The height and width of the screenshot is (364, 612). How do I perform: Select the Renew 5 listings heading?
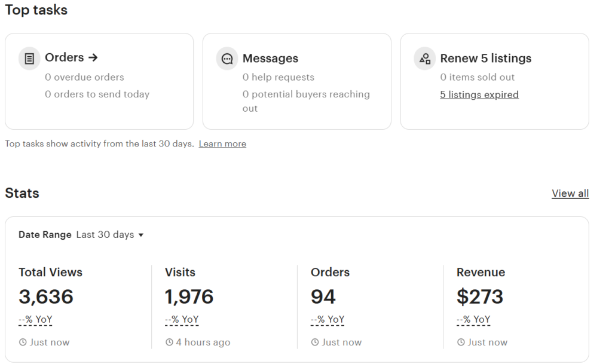[486, 59]
